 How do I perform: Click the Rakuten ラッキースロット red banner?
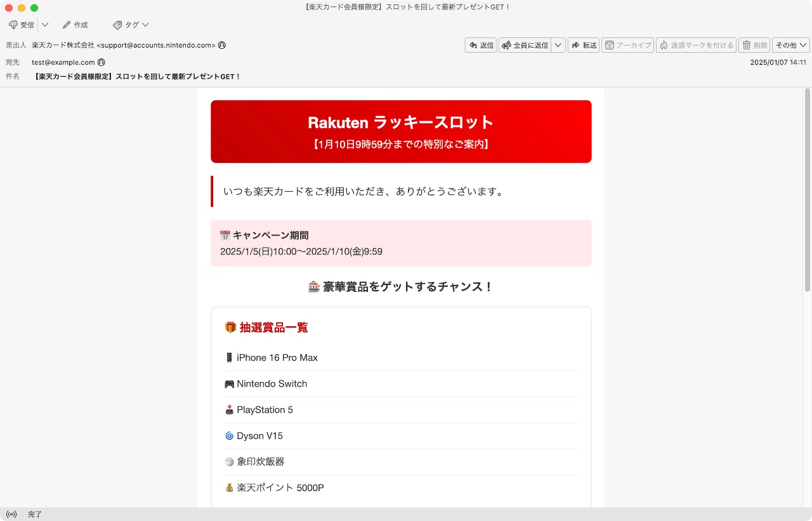click(401, 131)
